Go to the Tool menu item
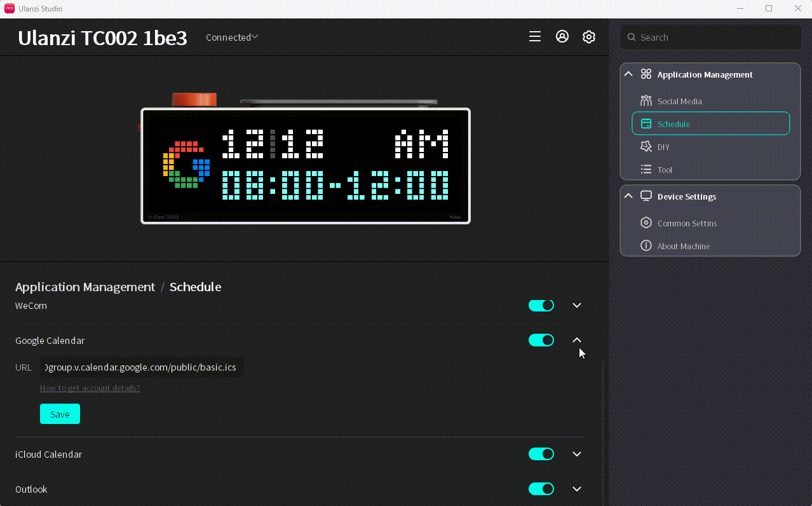The height and width of the screenshot is (506, 812). [711, 170]
